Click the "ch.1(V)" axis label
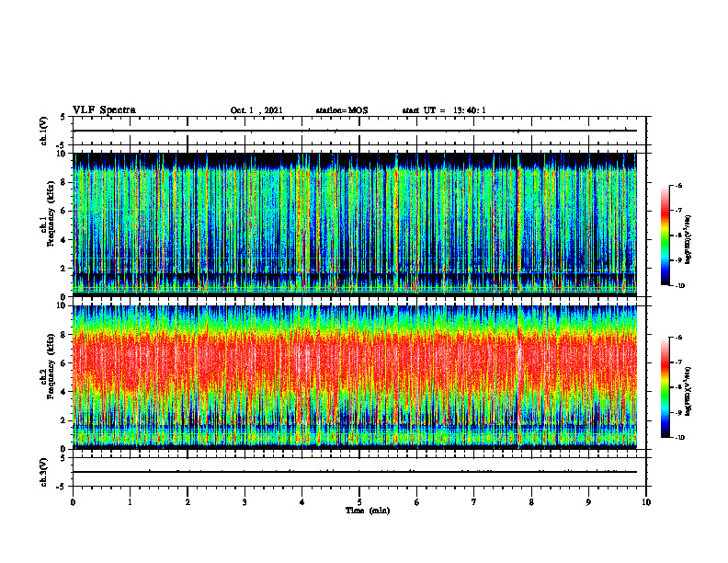This screenshot has width=728, height=563. click(x=44, y=131)
